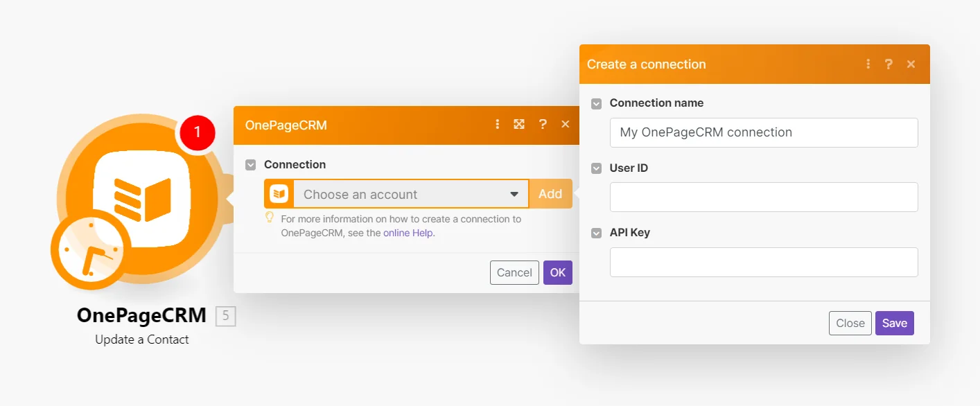Toggle the Connection field checkbox arrow
The width and height of the screenshot is (980, 406).
(x=251, y=165)
